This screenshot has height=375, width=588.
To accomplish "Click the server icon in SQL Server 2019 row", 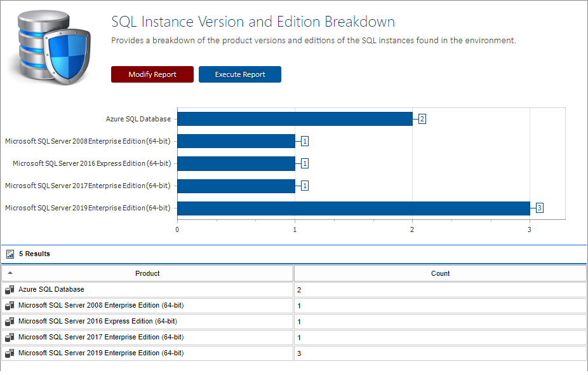I will tap(10, 353).
